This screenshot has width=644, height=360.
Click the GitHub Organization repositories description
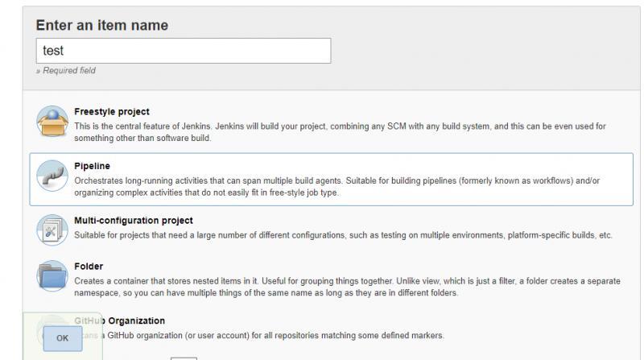(x=259, y=335)
